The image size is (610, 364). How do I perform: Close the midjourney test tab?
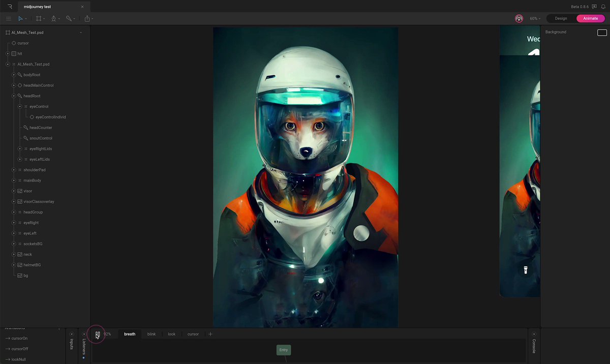[82, 7]
